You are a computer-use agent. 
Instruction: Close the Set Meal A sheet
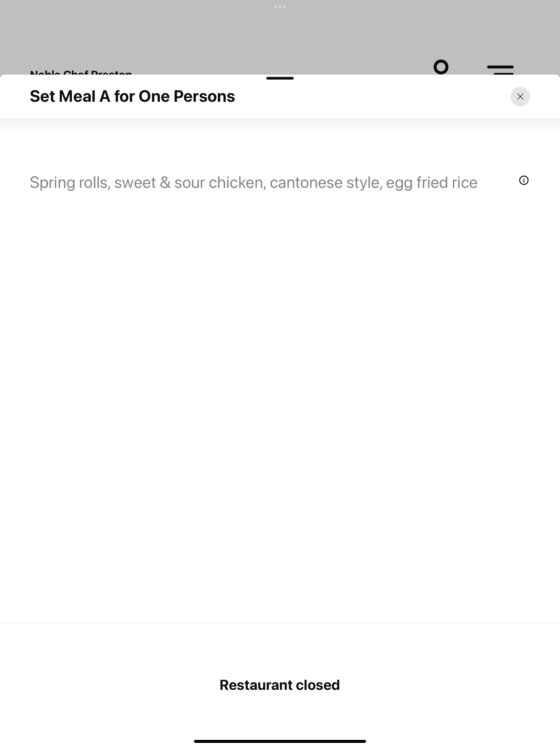pos(520,97)
